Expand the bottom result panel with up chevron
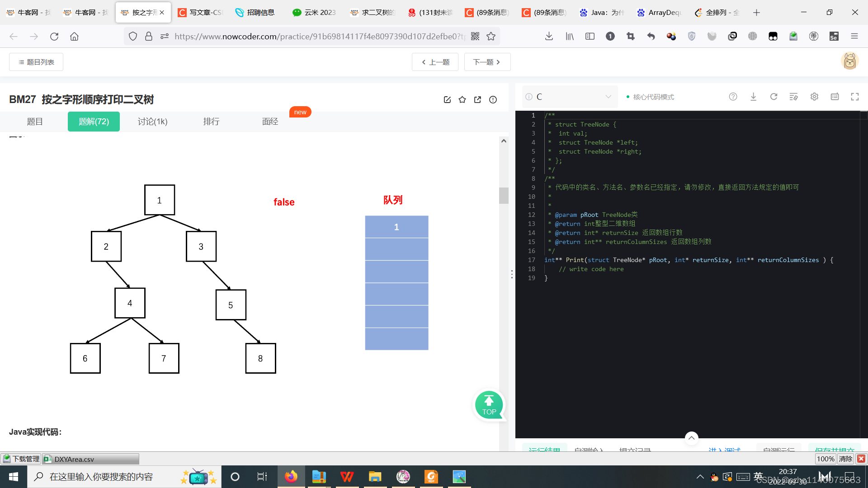The width and height of the screenshot is (868, 488). [x=691, y=438]
